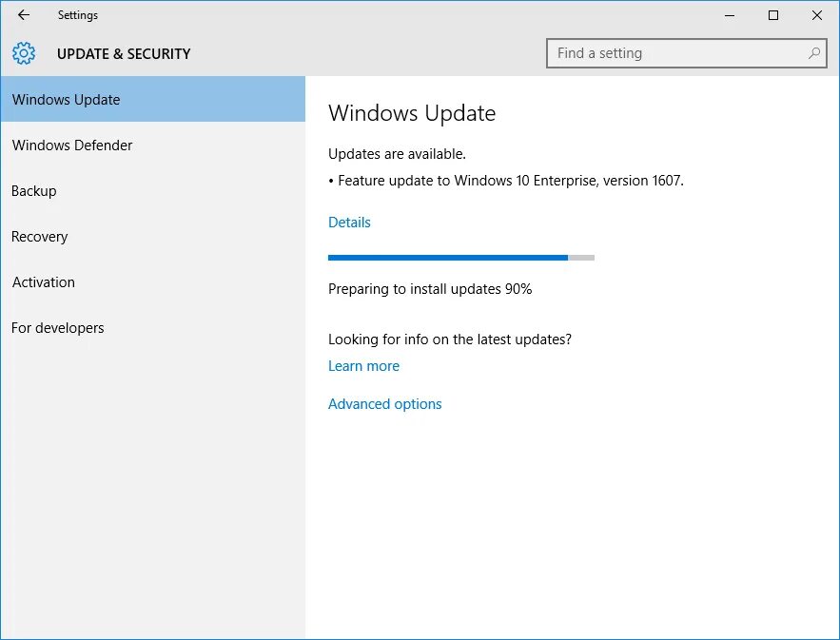Maximize the Settings window

coord(773,15)
